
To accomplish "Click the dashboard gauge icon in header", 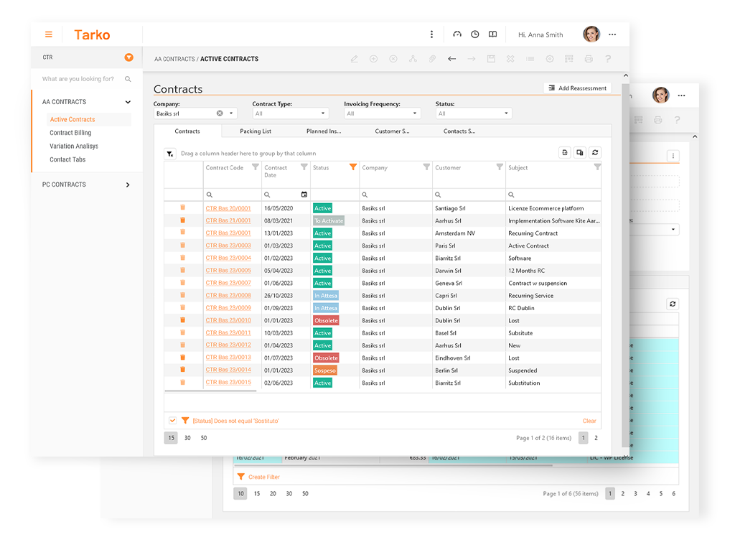I will 457,34.
